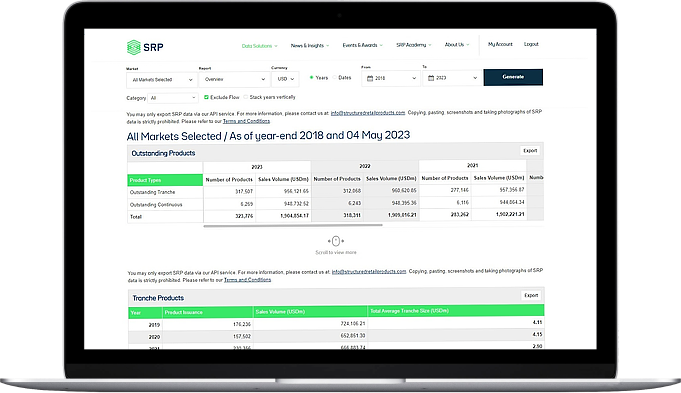The image size is (681, 393).
Task: Enable Stack years vertically option
Action: click(x=246, y=97)
